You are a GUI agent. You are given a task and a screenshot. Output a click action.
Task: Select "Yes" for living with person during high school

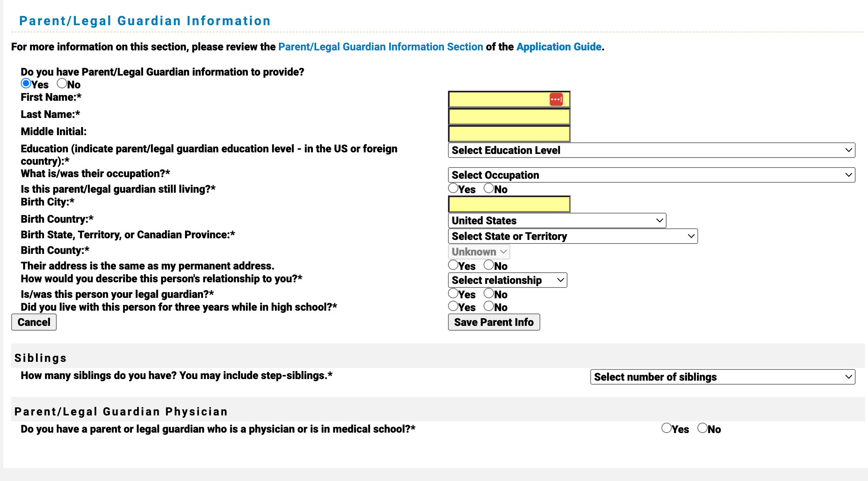[x=453, y=306]
